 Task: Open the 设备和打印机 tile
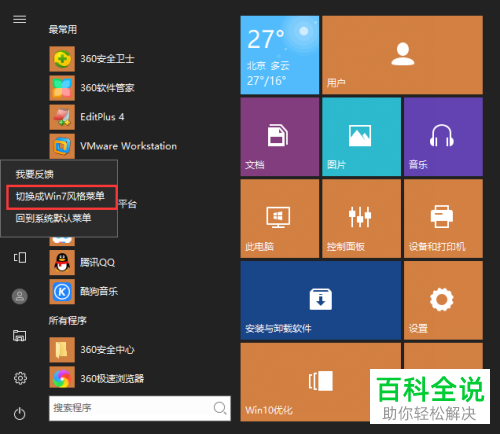443,219
